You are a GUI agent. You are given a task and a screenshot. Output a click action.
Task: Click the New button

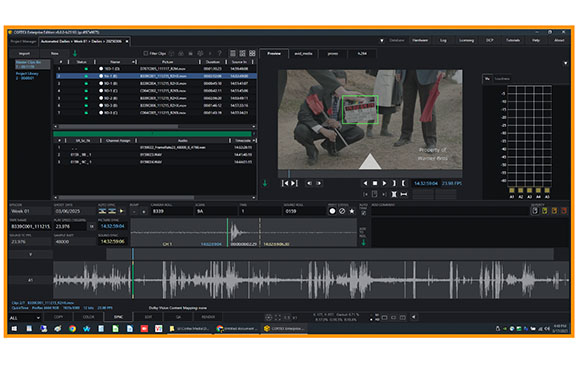pyautogui.click(x=54, y=54)
